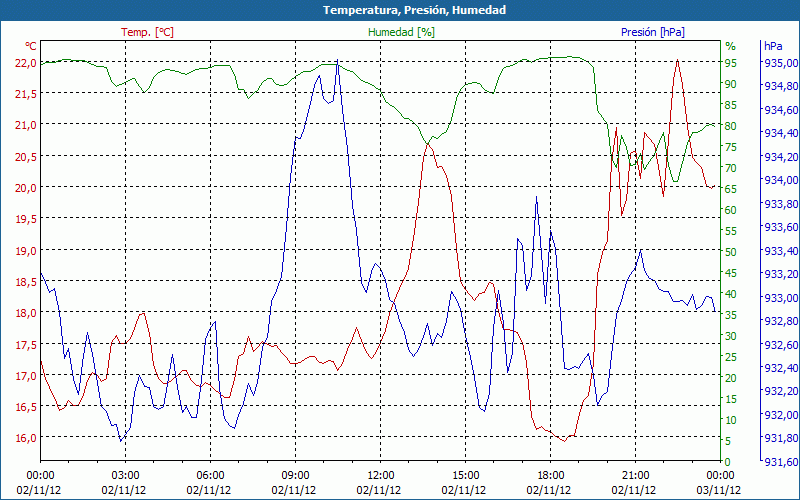The width and height of the screenshot is (800, 500).
Task: Click the '21,0' temperature axis value
Action: pyautogui.click(x=27, y=125)
